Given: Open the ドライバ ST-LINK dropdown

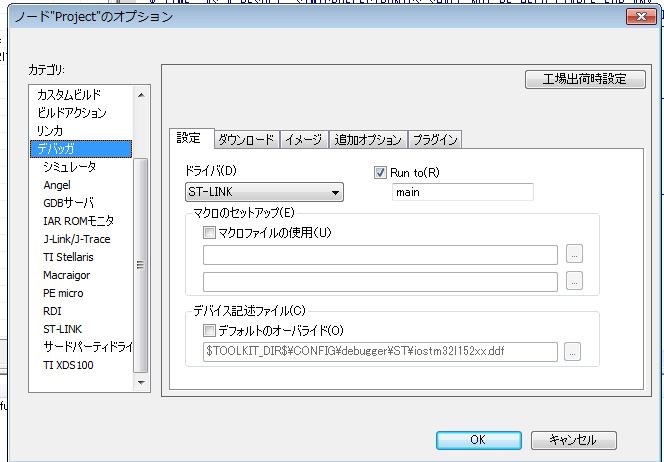Looking at the screenshot, I should [264, 192].
